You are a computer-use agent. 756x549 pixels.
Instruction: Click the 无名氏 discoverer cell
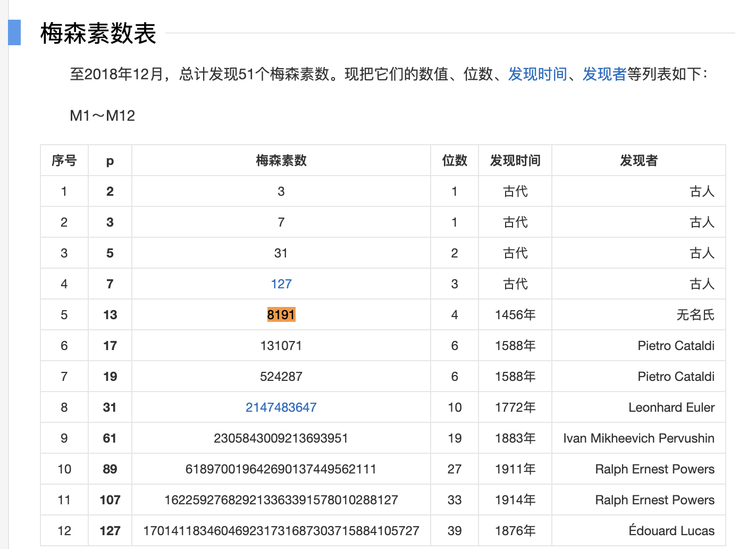click(695, 315)
